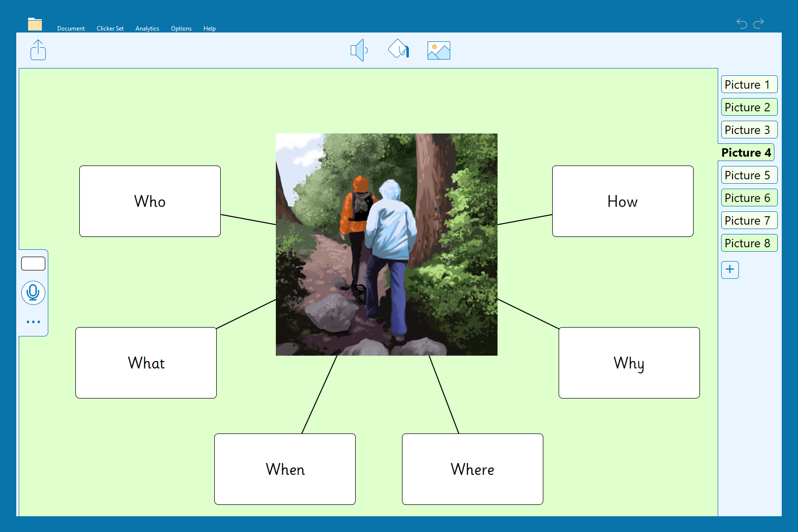Open the Analytics menu
This screenshot has width=798, height=532.
147,29
